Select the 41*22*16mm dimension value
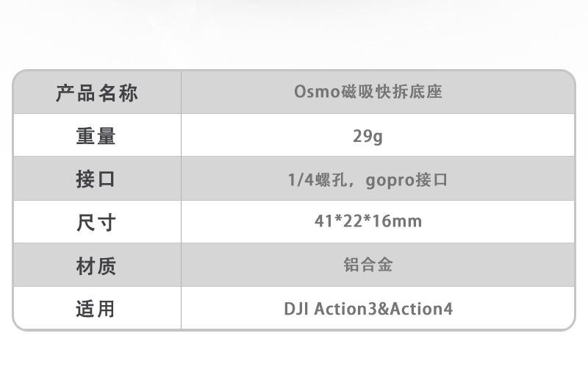This screenshot has height=375, width=588. pyautogui.click(x=367, y=221)
